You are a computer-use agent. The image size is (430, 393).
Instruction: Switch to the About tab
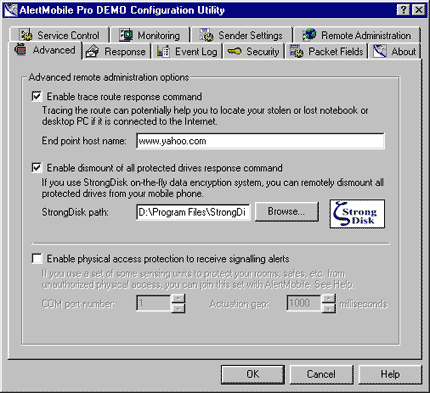(395, 52)
